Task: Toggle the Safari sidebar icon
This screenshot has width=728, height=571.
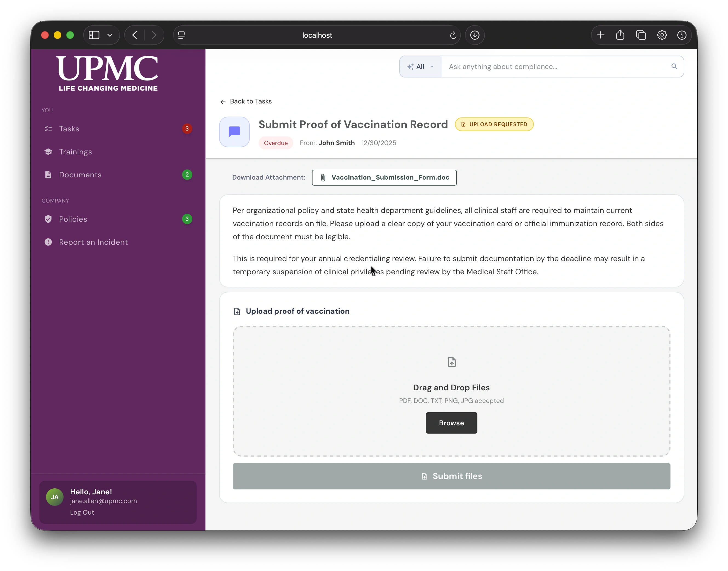Action: click(x=94, y=35)
